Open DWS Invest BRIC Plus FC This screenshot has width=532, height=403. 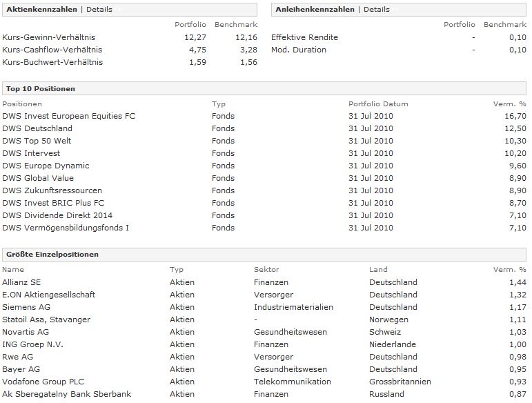point(53,203)
